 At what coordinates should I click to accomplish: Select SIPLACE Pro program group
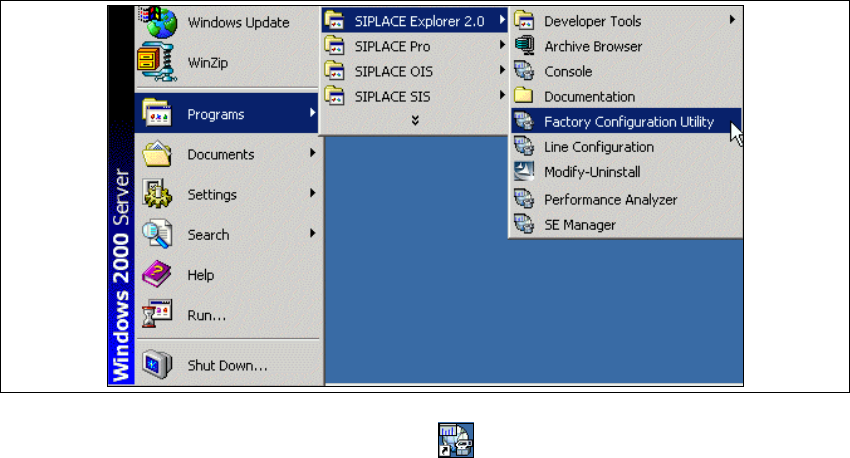coord(415,46)
